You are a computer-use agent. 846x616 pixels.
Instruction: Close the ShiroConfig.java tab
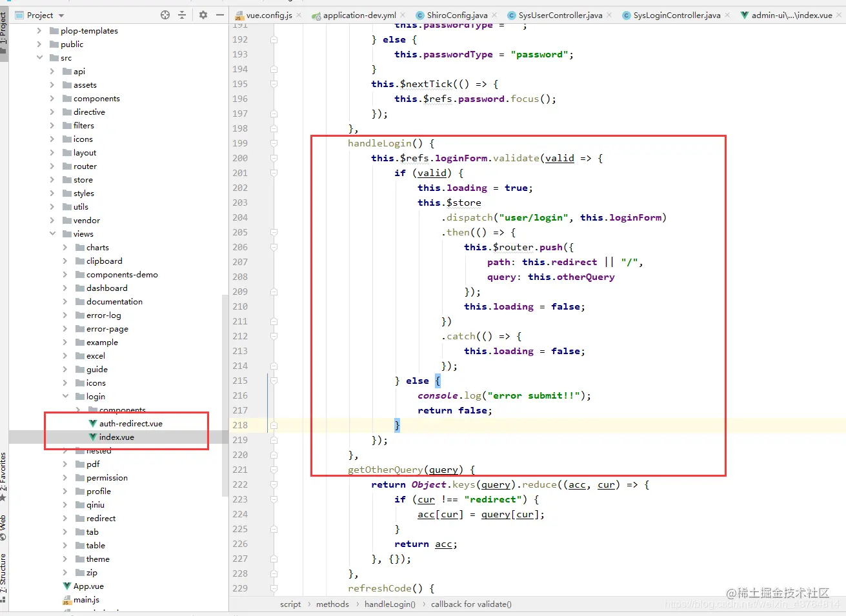pyautogui.click(x=494, y=15)
